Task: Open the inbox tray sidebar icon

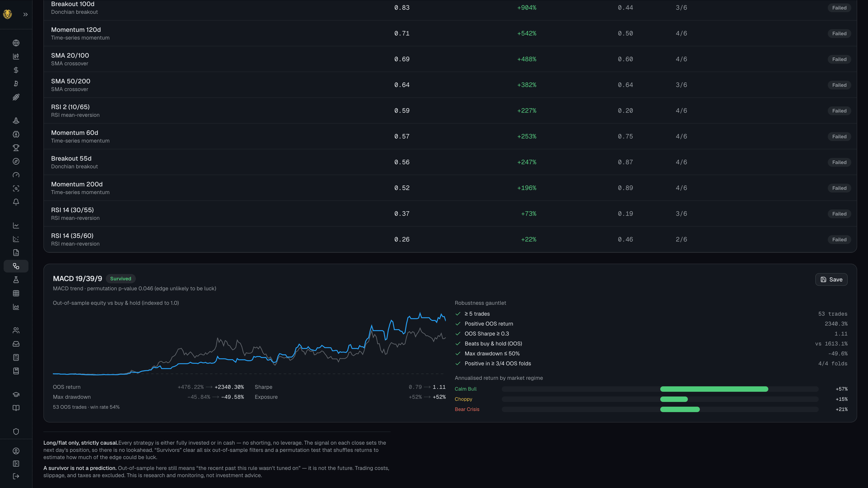Action: coord(16,344)
